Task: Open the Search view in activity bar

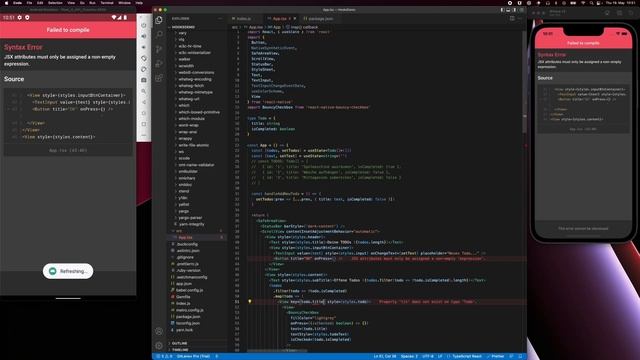Action: (159, 34)
